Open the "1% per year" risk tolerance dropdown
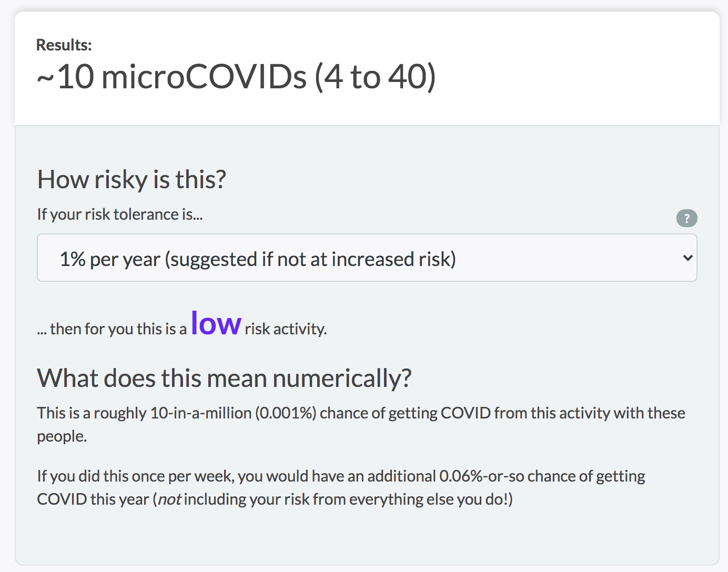728x572 pixels. click(x=367, y=258)
